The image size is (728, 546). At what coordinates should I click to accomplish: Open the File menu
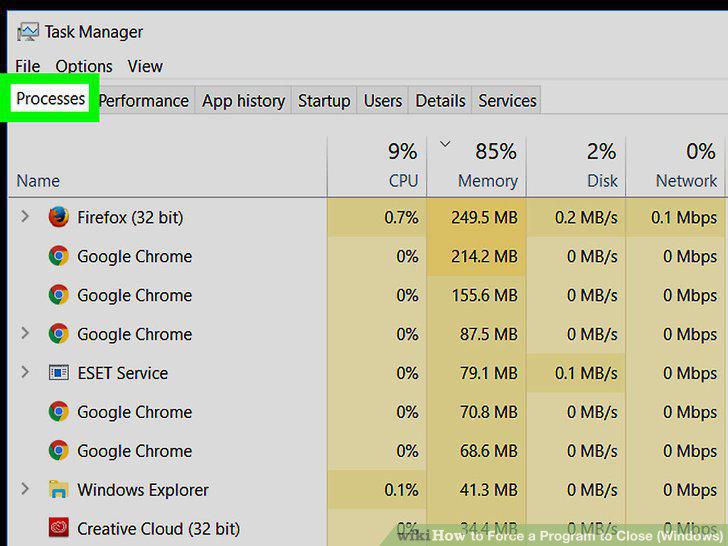[x=27, y=66]
